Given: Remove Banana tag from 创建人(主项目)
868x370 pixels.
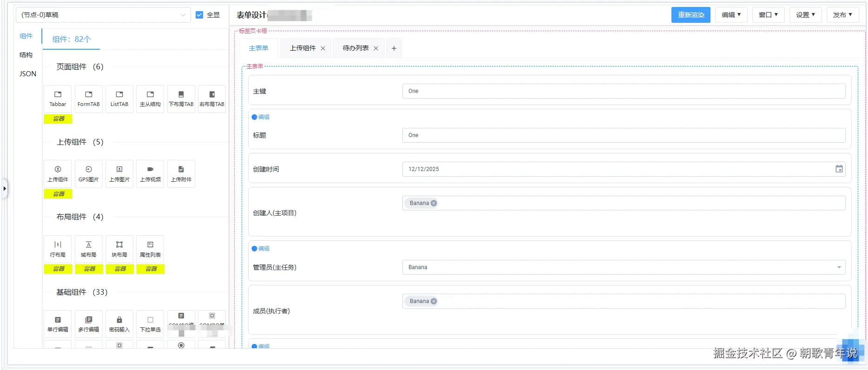Looking at the screenshot, I should [x=434, y=203].
